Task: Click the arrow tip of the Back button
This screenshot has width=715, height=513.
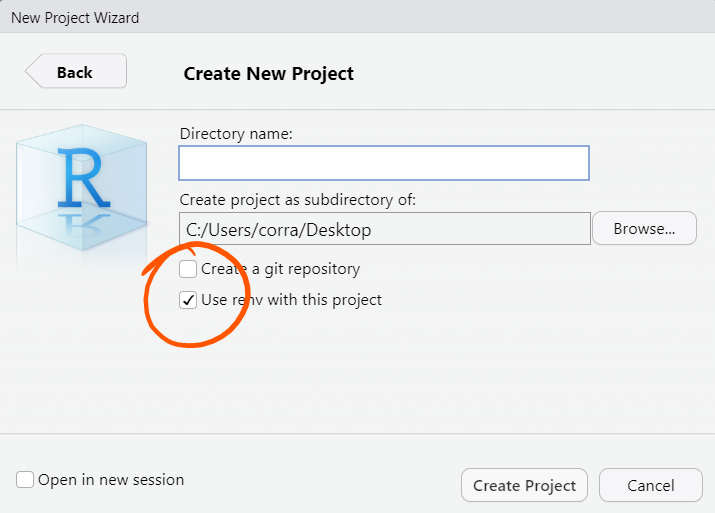Action: click(31, 72)
